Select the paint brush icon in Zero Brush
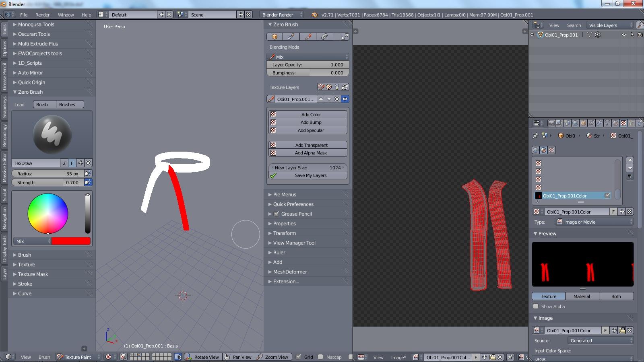Image resolution: width=644 pixels, height=362 pixels. tap(308, 37)
